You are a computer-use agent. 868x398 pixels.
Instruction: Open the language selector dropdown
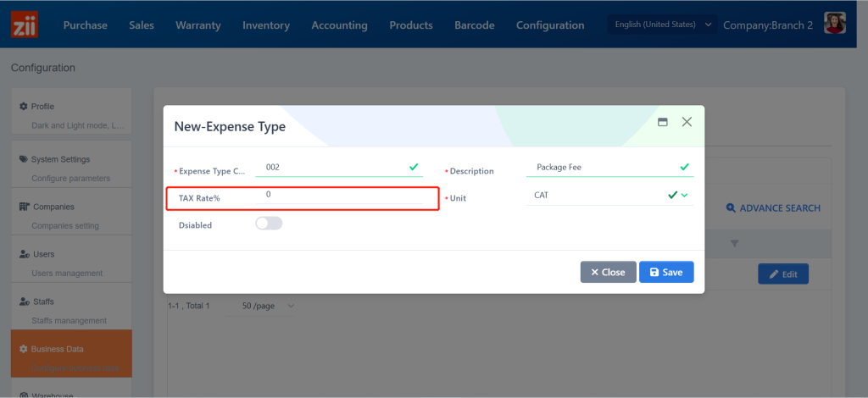click(662, 25)
